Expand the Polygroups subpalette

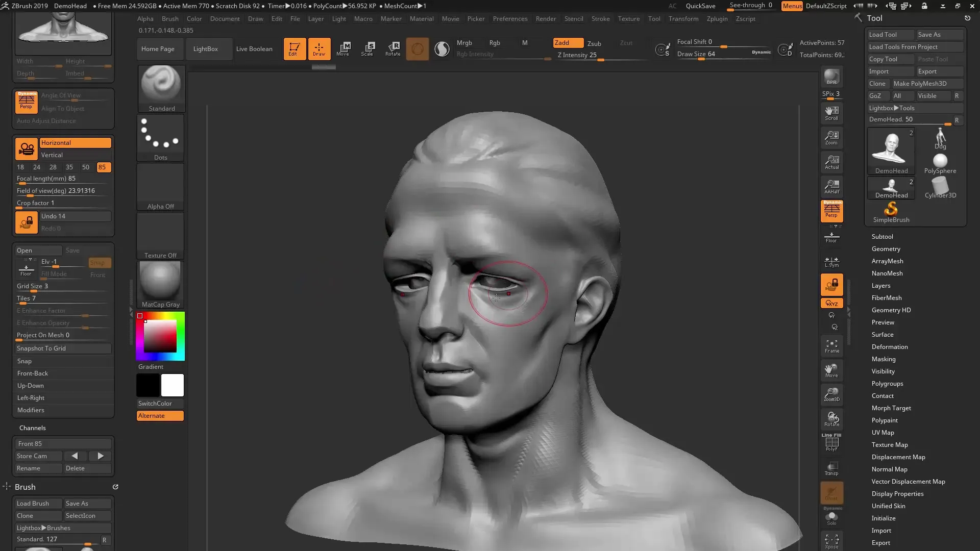[x=887, y=384]
